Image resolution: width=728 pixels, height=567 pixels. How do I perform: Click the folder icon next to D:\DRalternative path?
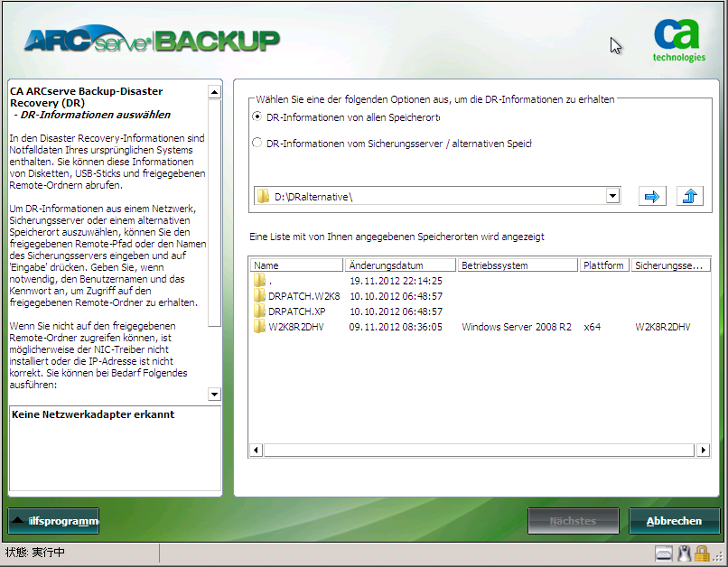click(x=262, y=196)
